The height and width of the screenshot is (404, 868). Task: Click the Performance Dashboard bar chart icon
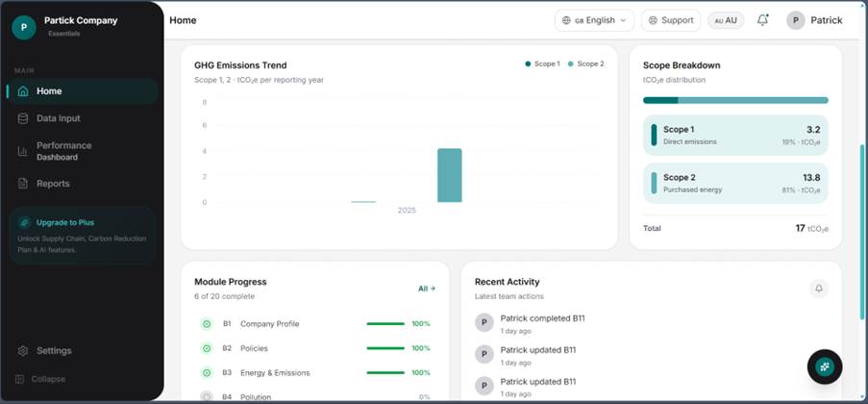point(23,151)
